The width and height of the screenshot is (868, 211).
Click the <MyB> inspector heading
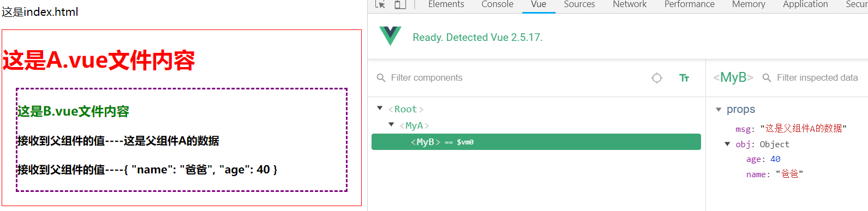(x=733, y=77)
